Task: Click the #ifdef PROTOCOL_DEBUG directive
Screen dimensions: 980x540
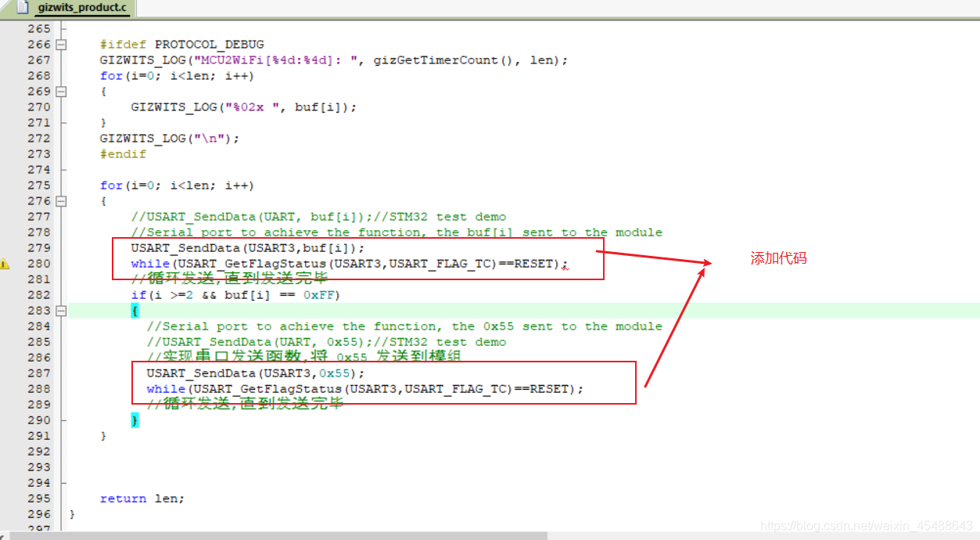Action: 181,45
